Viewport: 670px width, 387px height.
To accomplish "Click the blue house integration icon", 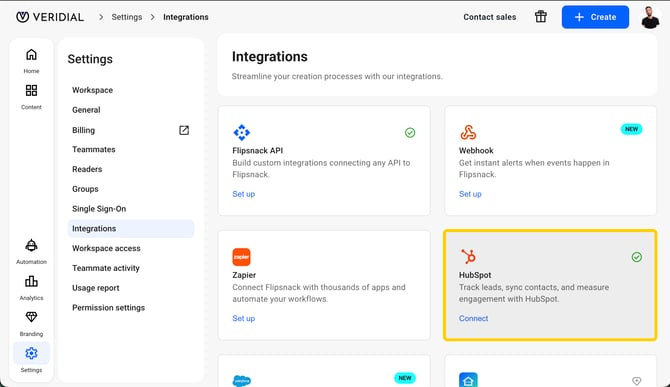I will (468, 380).
